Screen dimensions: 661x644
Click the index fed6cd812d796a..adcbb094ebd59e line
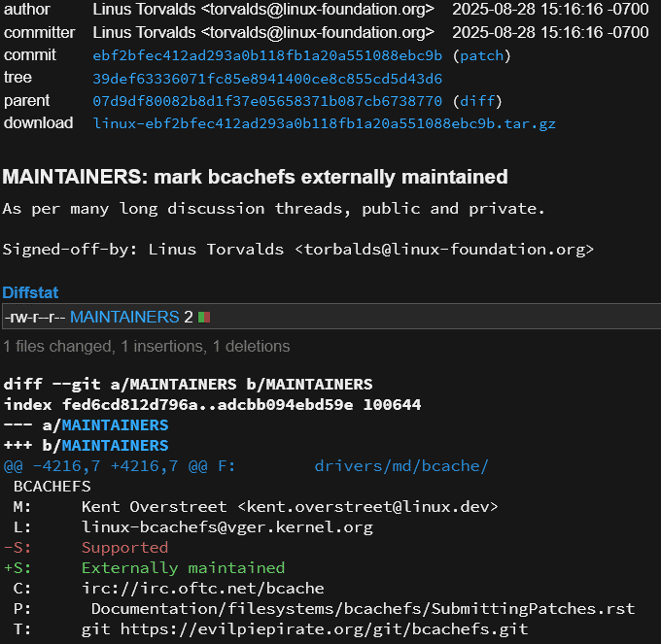pos(213,405)
